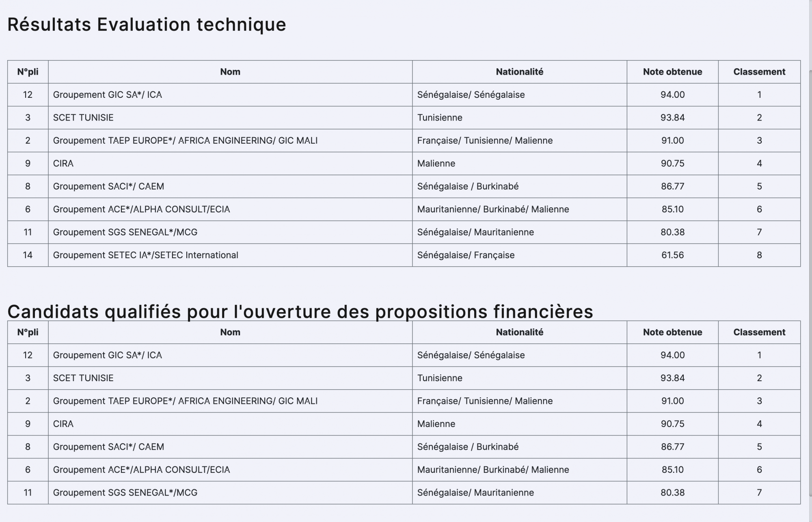This screenshot has width=812, height=522.
Task: Select 80.38 score in qualified candidates table
Action: pyautogui.click(x=672, y=492)
